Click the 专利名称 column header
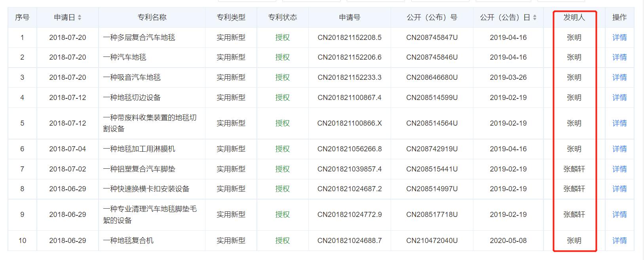The image size is (644, 260). point(152,17)
